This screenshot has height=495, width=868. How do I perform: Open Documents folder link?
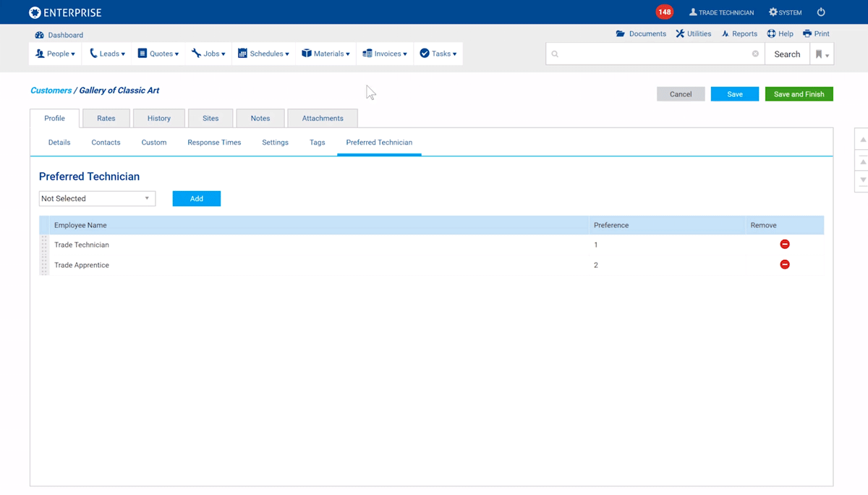(641, 34)
